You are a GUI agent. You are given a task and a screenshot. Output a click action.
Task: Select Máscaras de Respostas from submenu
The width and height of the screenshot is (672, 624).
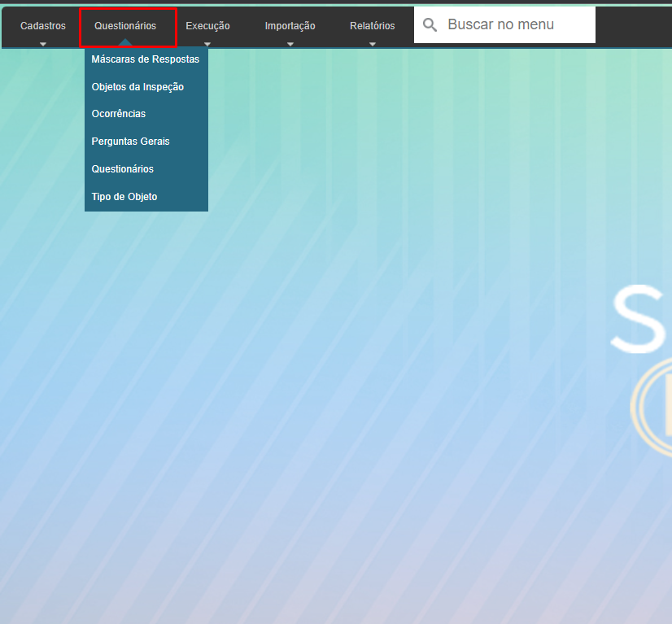(x=146, y=59)
